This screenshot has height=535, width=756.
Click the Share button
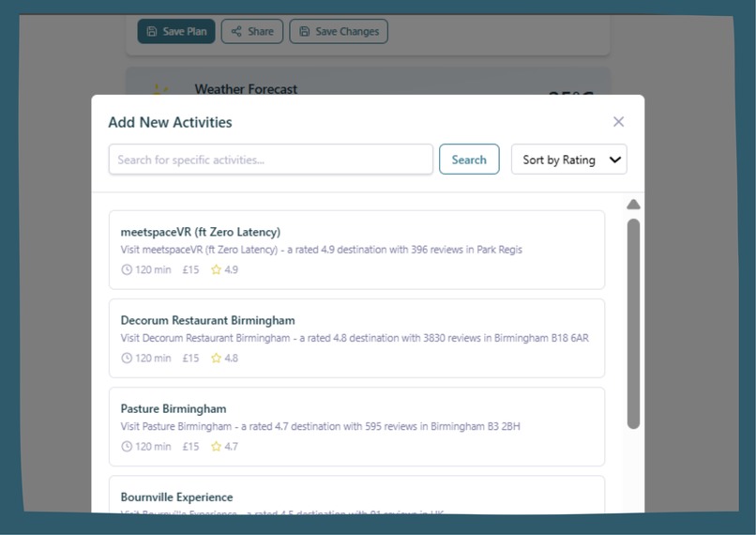[x=252, y=31]
